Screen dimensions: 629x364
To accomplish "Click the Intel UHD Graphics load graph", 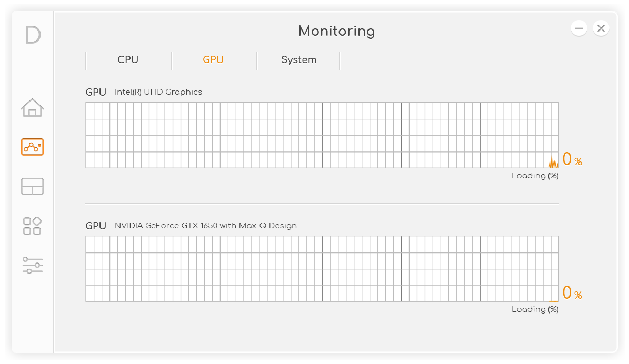I will click(x=322, y=135).
